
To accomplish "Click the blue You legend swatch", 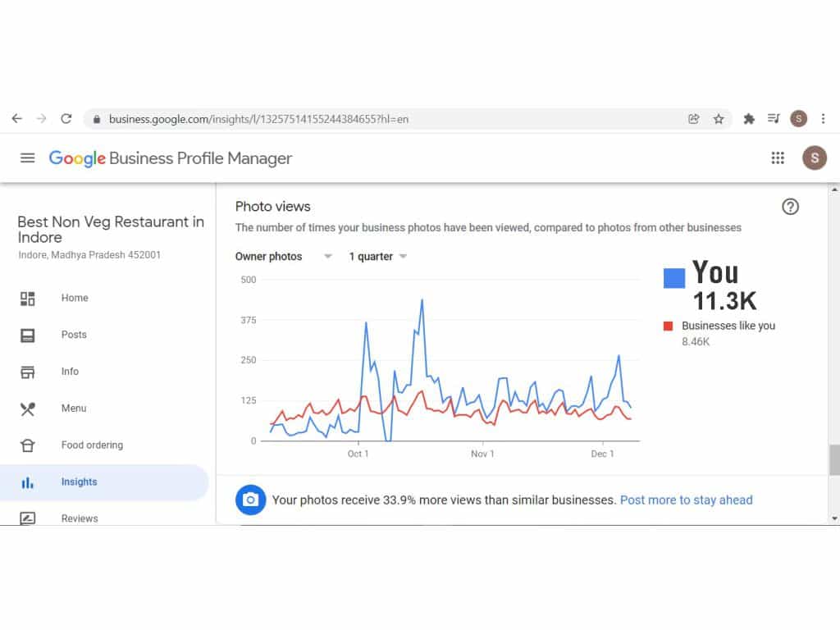I will tap(674, 278).
